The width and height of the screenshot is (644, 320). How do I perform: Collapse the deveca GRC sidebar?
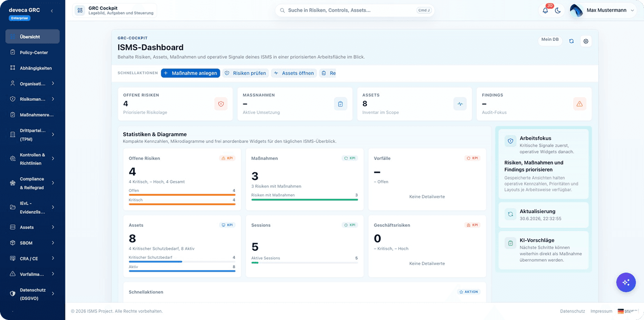point(51,10)
